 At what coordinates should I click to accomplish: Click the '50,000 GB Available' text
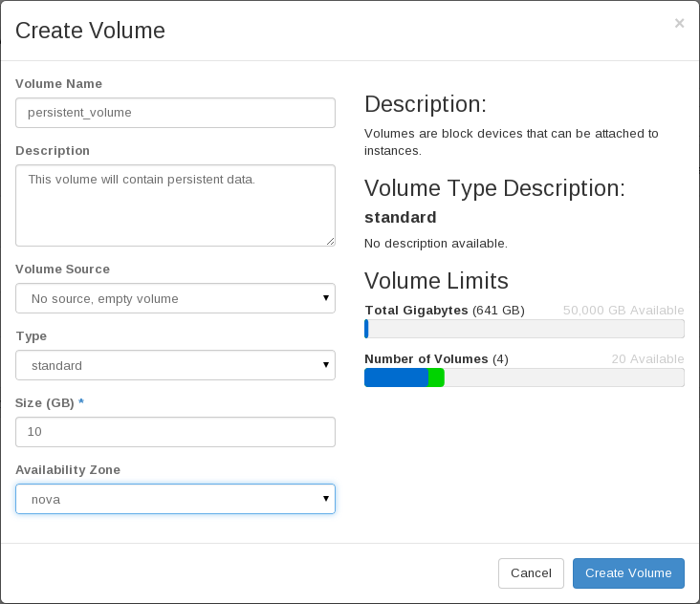(623, 310)
